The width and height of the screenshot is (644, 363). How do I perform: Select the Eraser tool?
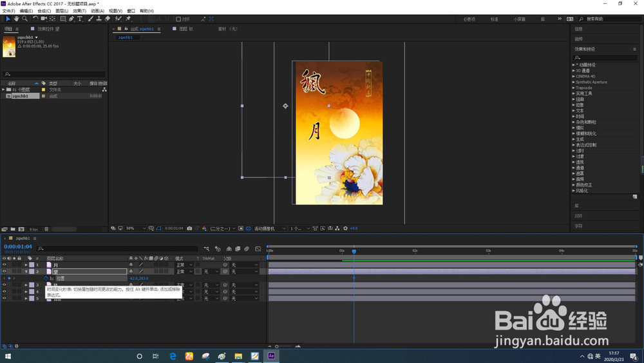click(108, 19)
